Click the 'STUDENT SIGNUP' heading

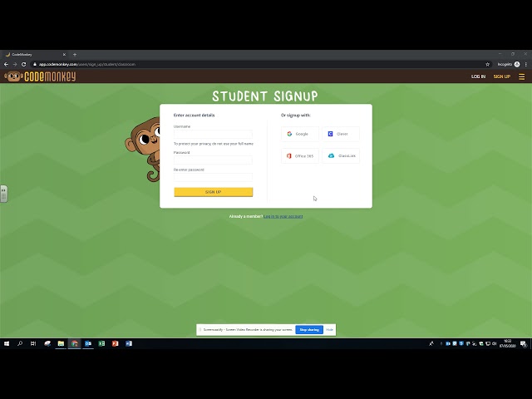[265, 96]
